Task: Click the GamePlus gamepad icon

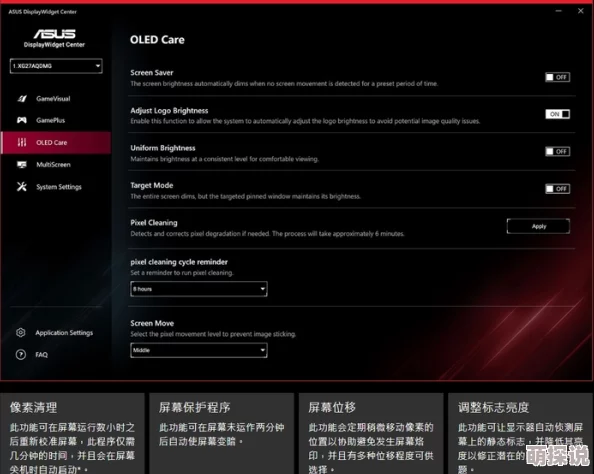Action: point(22,120)
